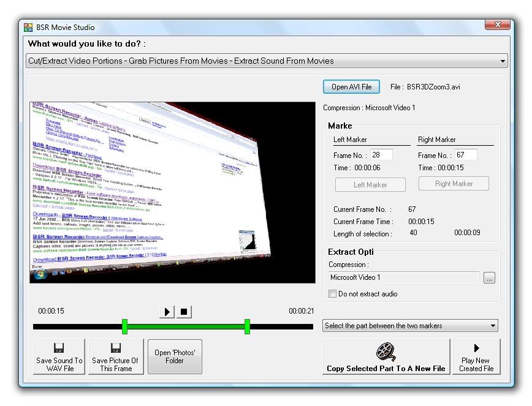Viewport: 532px width, 406px height.
Task: Click floppy disk icon on Save Picture button
Action: (x=116, y=348)
